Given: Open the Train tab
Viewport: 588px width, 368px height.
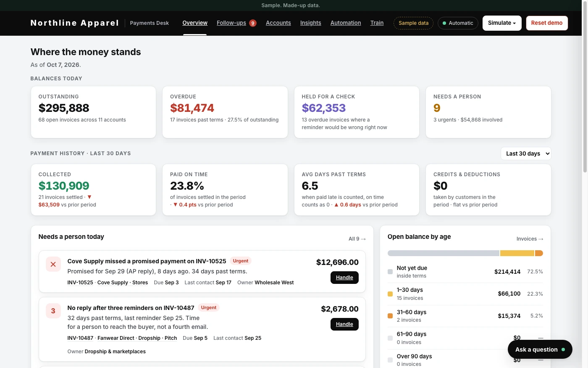Looking at the screenshot, I should 377,23.
